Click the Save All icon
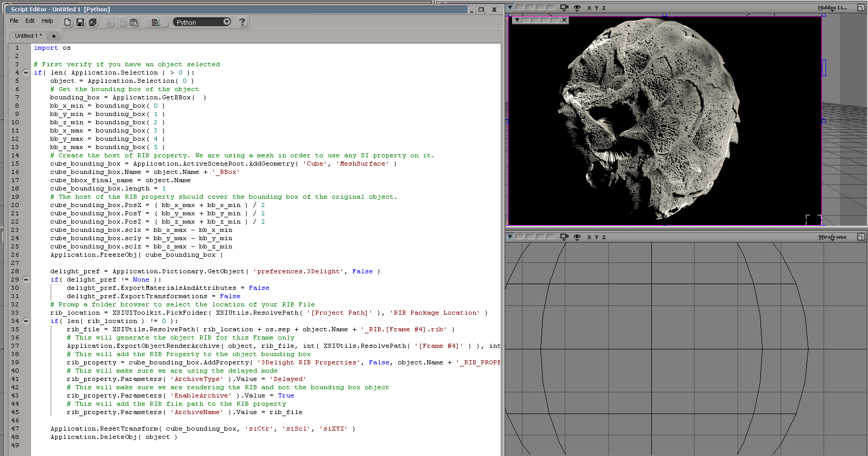The width and height of the screenshot is (868, 456). tap(93, 22)
